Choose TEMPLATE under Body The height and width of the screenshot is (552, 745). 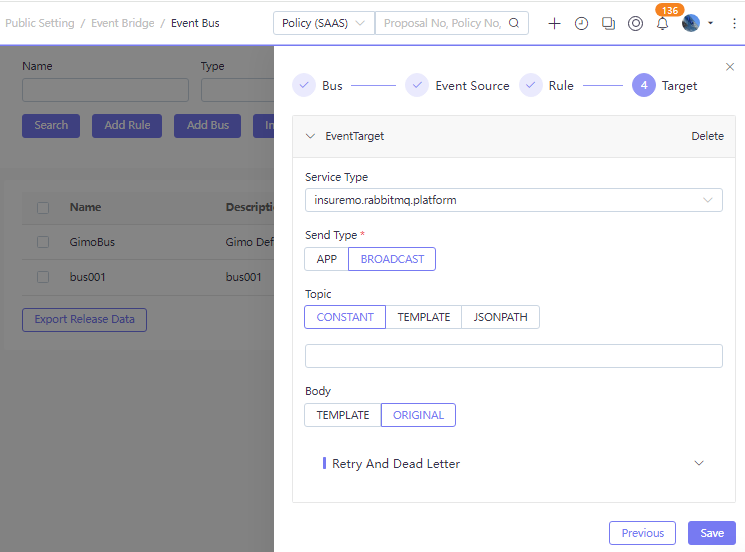pos(343,415)
